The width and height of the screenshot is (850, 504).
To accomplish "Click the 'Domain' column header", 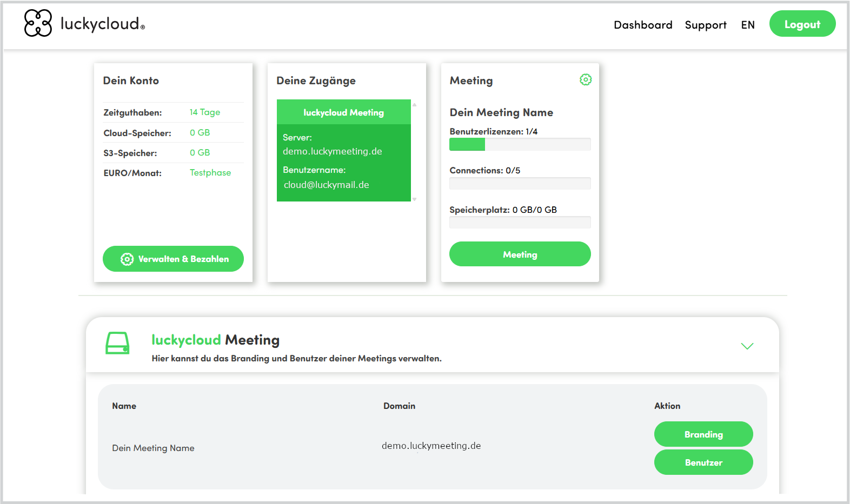I will point(400,406).
